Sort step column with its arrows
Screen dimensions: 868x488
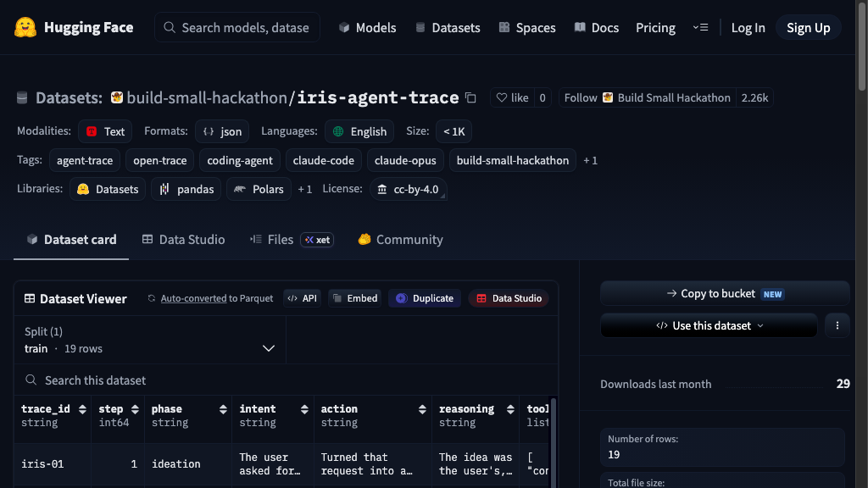click(x=135, y=409)
